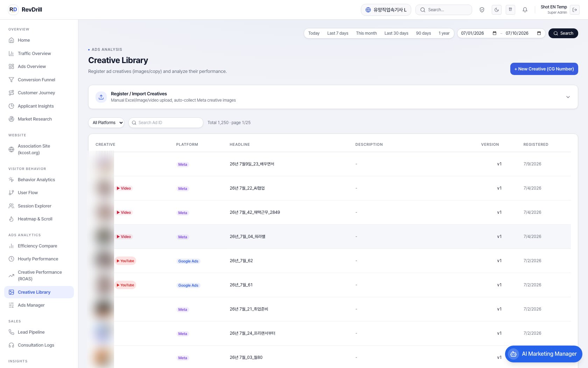The image size is (588, 368).
Task: Click thumbnail for 26년 7월9일_23_배우면서 creative
Action: (104, 164)
